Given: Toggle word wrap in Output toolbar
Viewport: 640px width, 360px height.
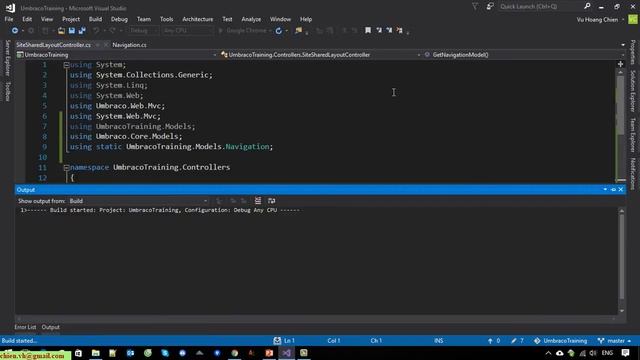Looking at the screenshot, I should (271, 201).
